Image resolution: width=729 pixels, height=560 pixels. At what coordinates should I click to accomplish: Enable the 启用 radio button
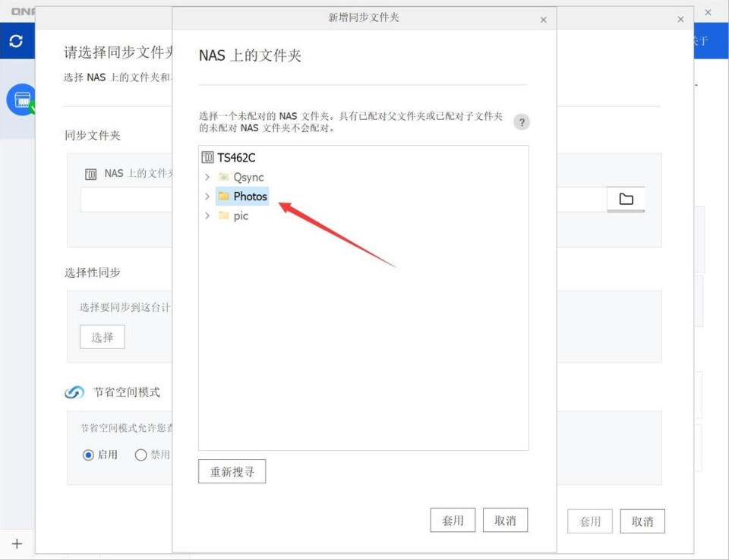coord(88,455)
